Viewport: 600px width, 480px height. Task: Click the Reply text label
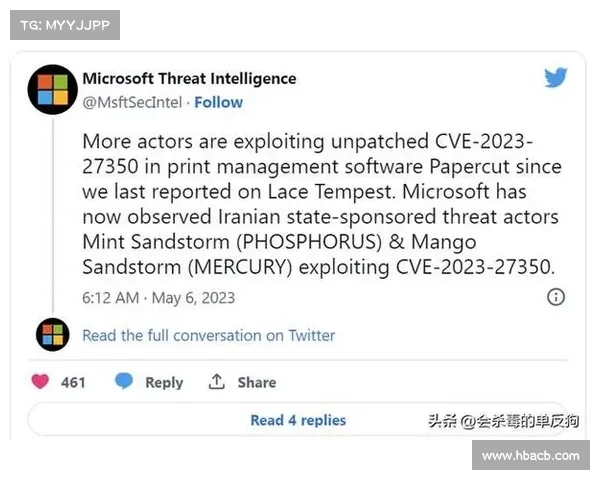click(x=164, y=382)
